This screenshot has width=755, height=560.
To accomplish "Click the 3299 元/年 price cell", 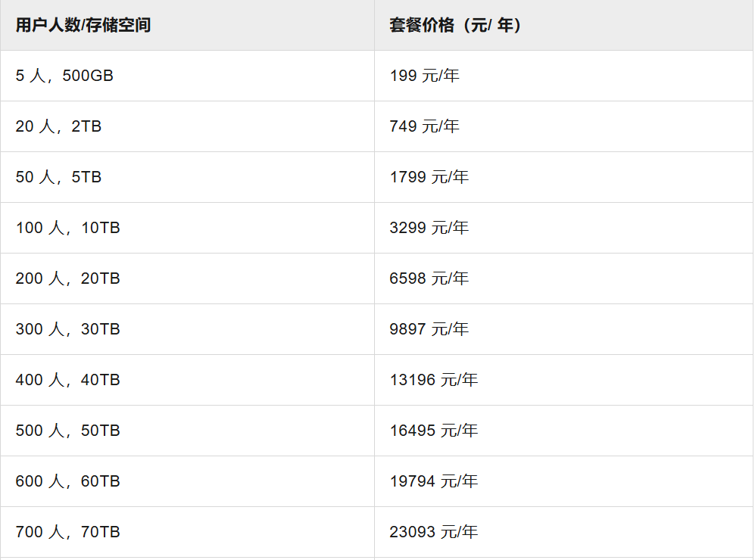I will [x=429, y=228].
